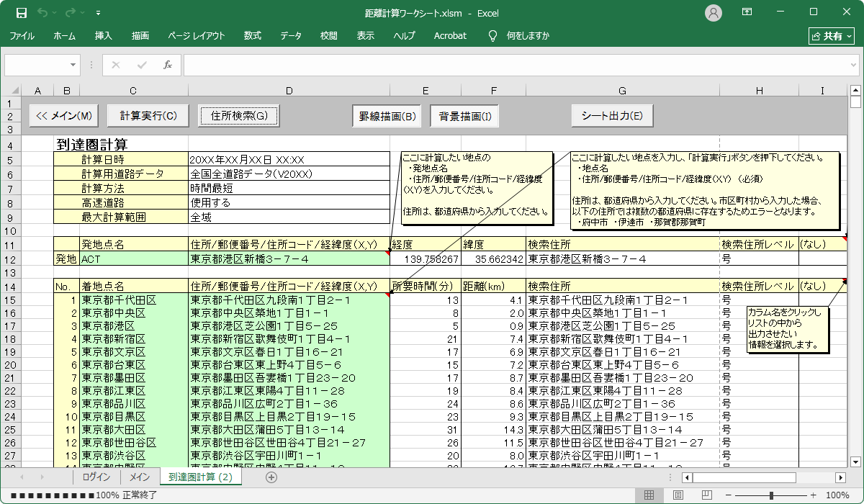The width and height of the screenshot is (864, 504).
Task: Select cell with 東京都港区新橋3-7-4 address in column D
Action: click(288, 258)
